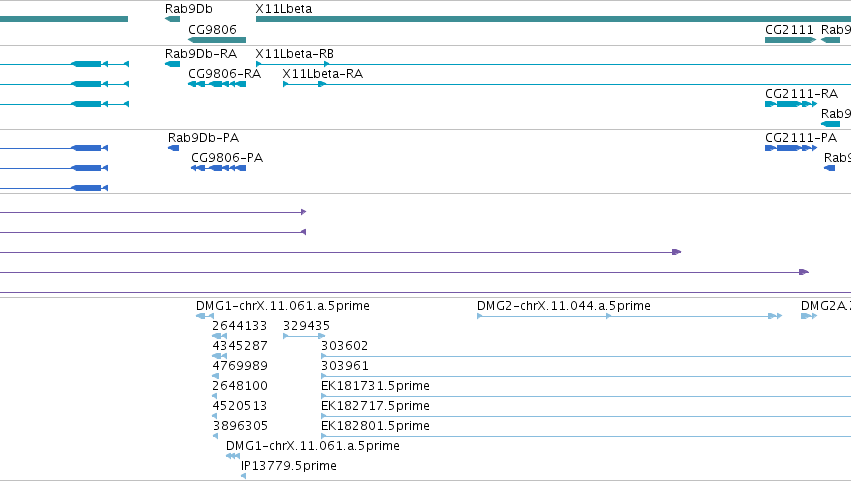
Task: Select the DMG2-chrX.11.044.a.5prime label
Action: 563,306
